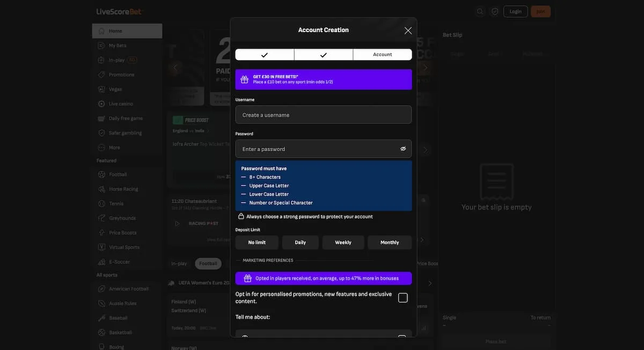
Task: Open the E-Soccer icon
Action: pos(101,262)
